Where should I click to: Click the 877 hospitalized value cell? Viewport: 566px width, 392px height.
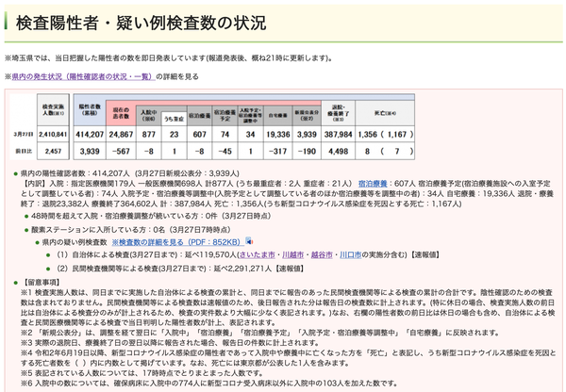[x=148, y=134]
